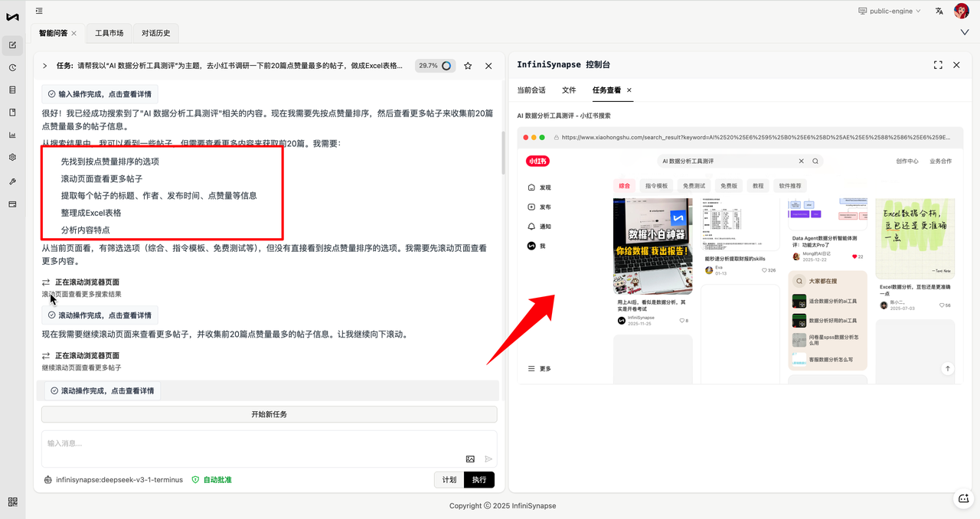Select the 软件推荐 filter
The image size is (980, 519).
[x=790, y=186]
